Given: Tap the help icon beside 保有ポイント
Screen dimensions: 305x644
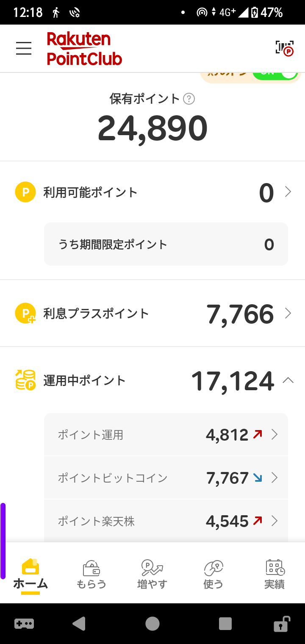Looking at the screenshot, I should (189, 99).
